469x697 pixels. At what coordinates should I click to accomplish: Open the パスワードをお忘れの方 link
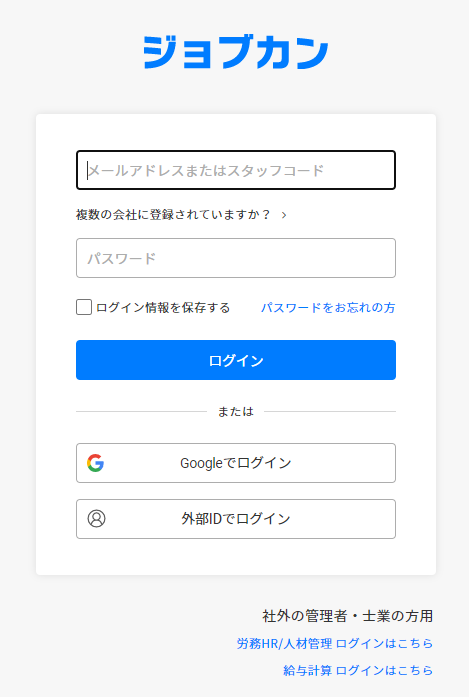point(328,308)
